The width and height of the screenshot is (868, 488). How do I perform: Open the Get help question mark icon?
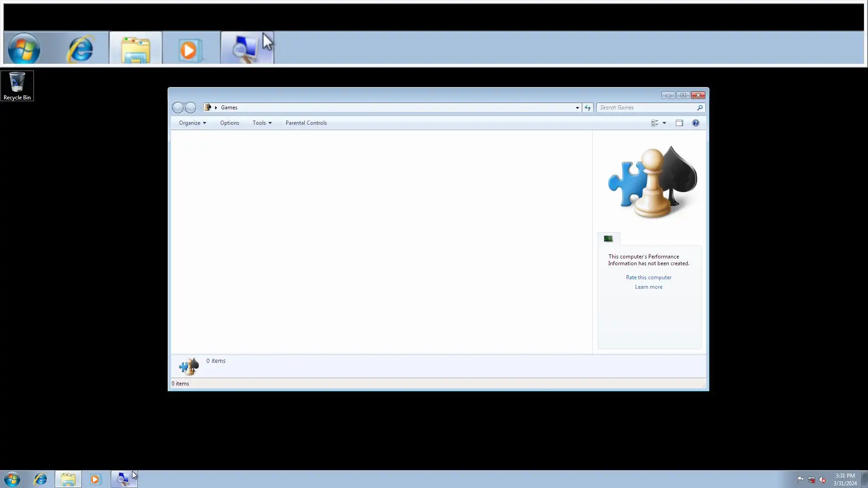tap(695, 123)
